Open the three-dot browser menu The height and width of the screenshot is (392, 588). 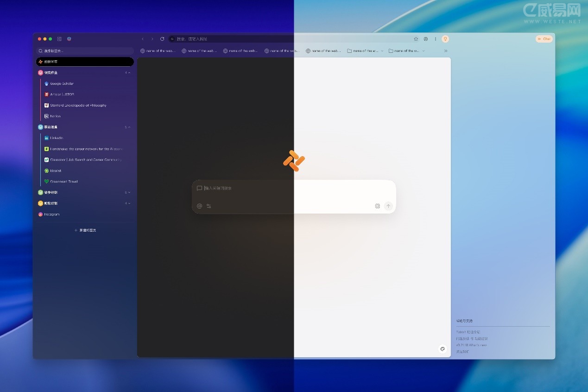click(x=436, y=39)
